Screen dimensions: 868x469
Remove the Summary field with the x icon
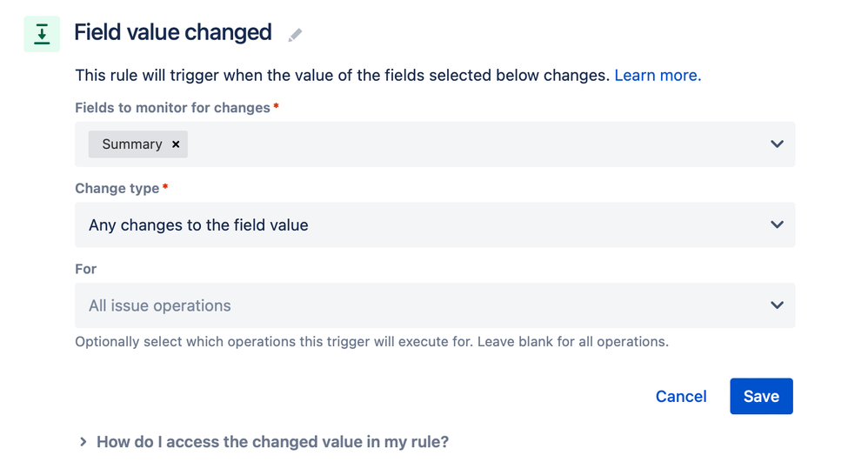tap(176, 144)
